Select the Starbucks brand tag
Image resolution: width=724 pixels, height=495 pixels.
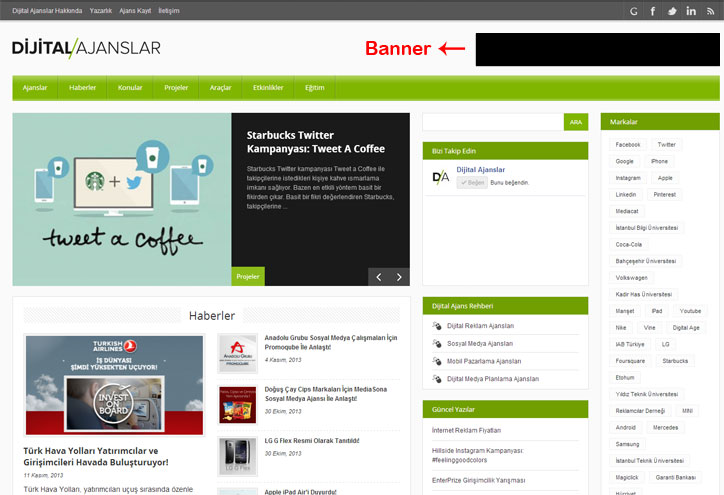tap(675, 361)
